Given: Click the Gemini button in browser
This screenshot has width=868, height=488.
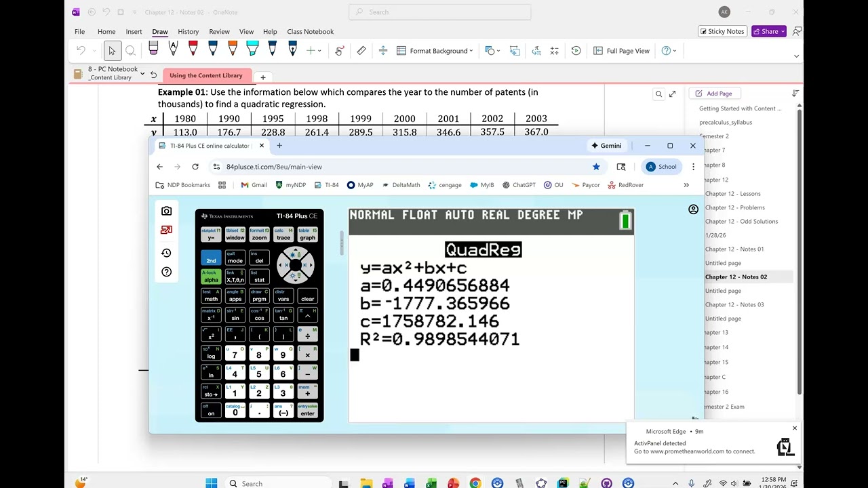Looking at the screenshot, I should (606, 146).
